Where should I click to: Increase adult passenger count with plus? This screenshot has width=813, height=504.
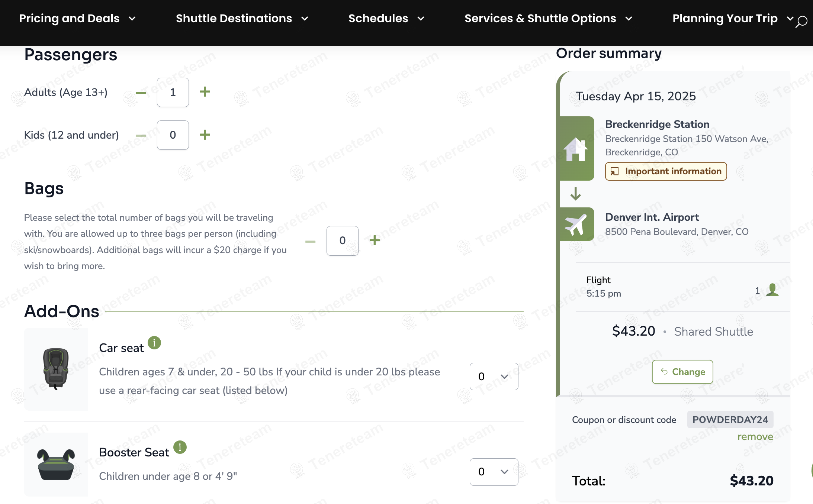coord(205,92)
